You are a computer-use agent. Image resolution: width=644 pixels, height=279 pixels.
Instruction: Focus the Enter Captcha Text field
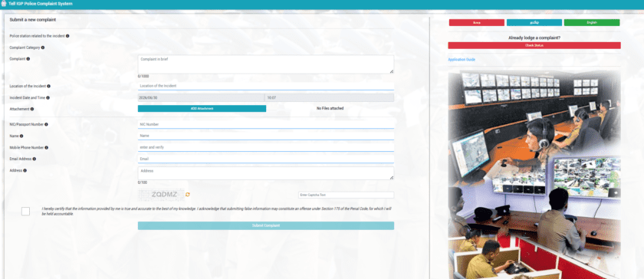[346, 195]
